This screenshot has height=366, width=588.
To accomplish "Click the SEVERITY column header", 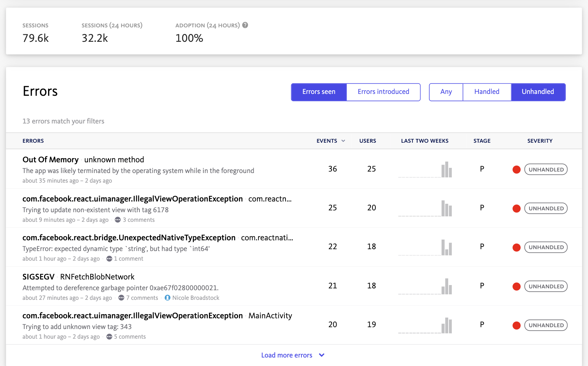I will point(540,141).
